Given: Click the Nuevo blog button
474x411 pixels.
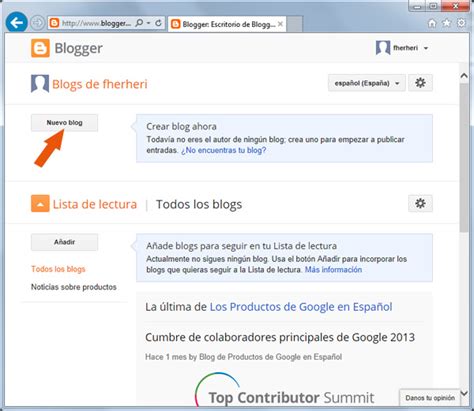Looking at the screenshot, I should pyautogui.click(x=64, y=123).
